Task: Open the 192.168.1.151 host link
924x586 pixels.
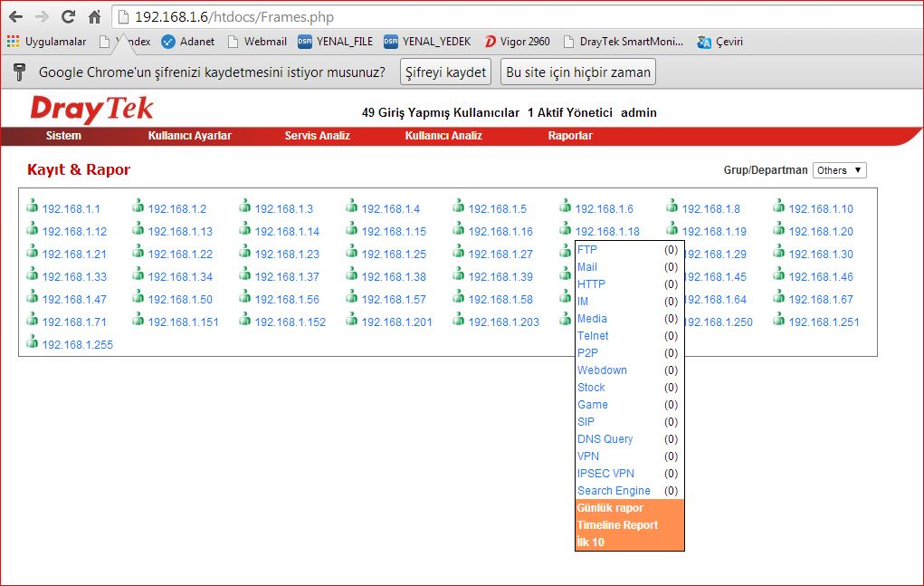Action: 183,322
